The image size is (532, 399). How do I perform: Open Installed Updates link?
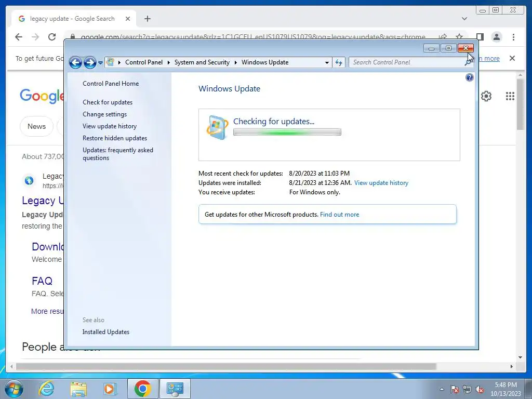106,332
